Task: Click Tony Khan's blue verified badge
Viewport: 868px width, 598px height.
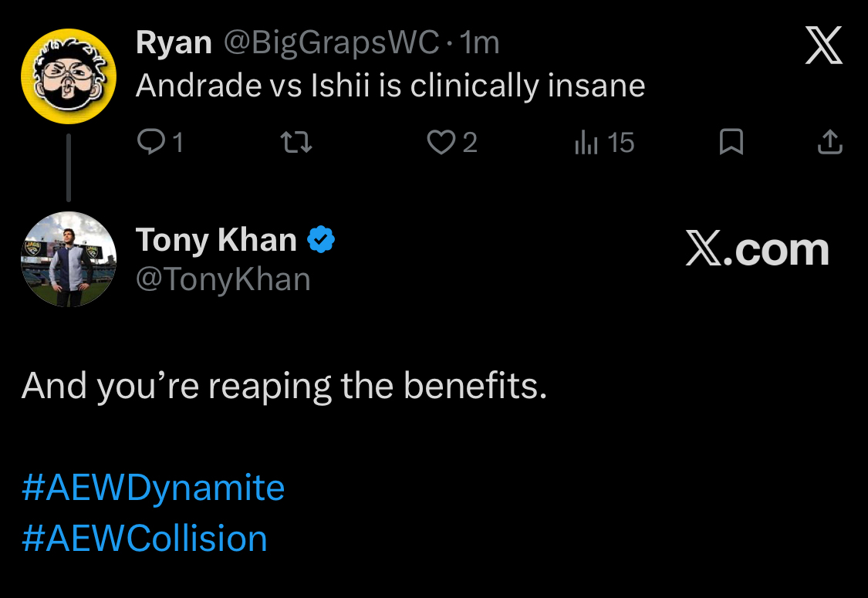Action: point(321,241)
